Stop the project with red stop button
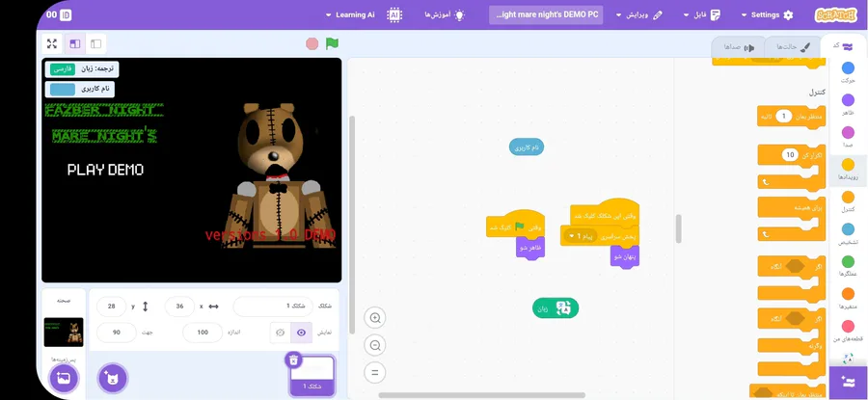Viewport: 868px width, 400px height. click(312, 43)
